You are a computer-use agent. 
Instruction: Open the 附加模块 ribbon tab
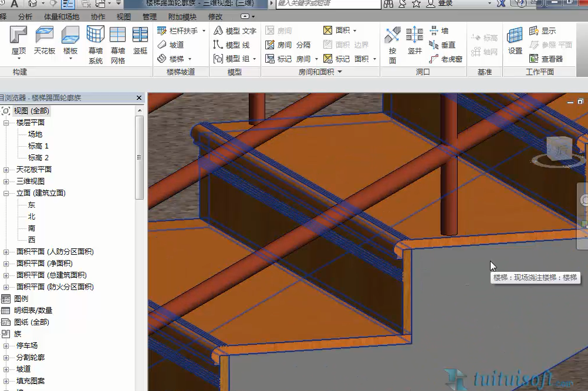(183, 17)
